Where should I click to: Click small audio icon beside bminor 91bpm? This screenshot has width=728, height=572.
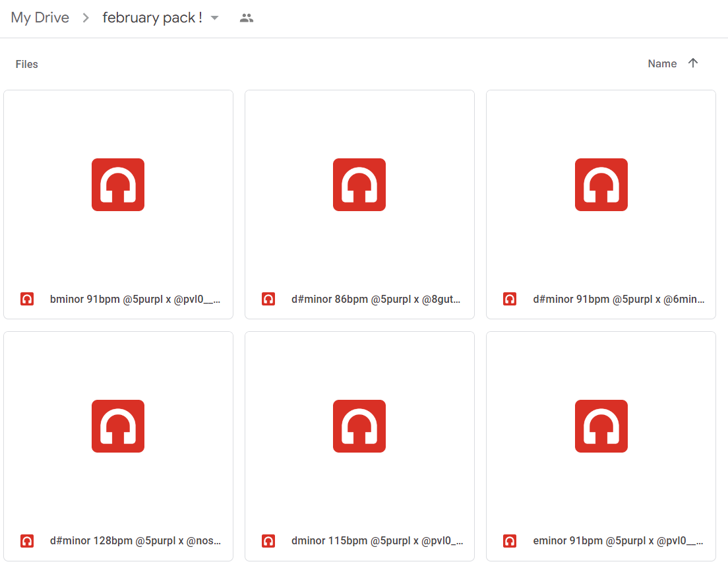[x=27, y=299]
